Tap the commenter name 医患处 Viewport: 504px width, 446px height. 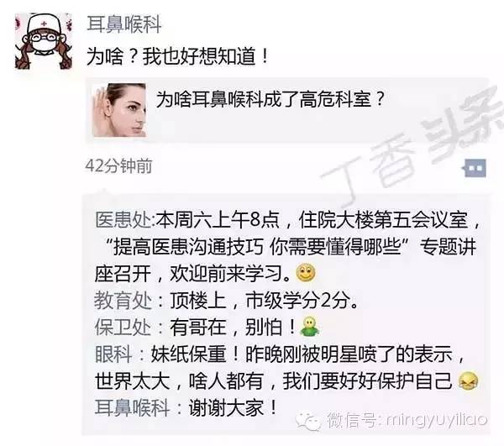[x=123, y=220]
